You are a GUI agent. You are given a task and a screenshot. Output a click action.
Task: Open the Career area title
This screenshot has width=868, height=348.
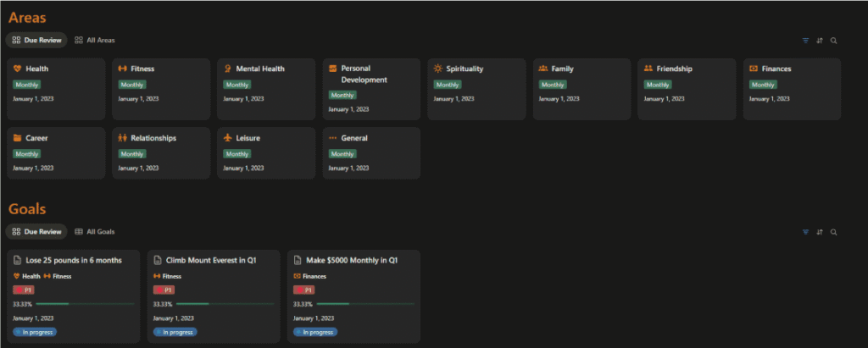pos(36,138)
